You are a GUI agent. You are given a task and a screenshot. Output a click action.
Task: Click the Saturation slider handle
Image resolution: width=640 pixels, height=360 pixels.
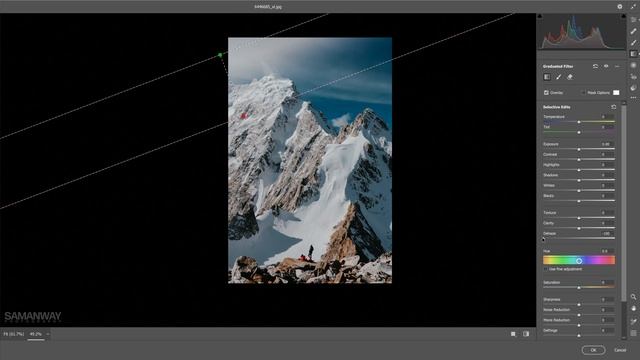579,288
